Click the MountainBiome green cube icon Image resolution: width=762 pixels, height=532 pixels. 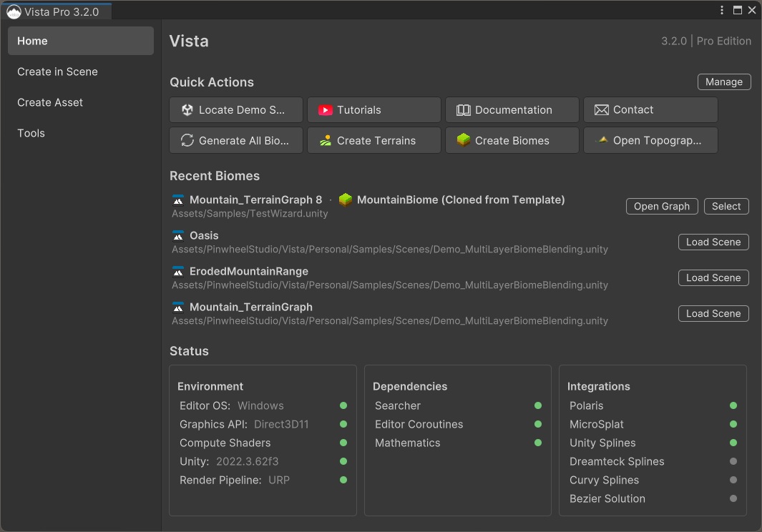(x=345, y=199)
